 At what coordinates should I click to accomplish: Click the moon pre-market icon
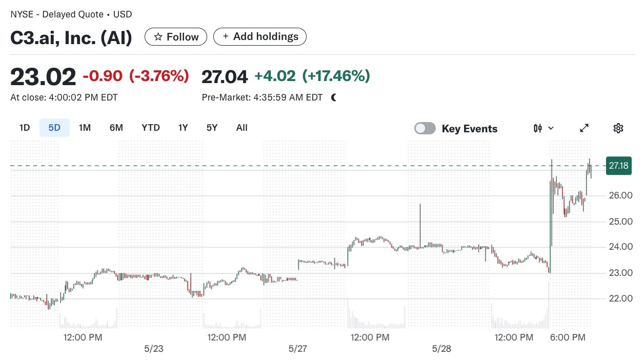point(334,97)
